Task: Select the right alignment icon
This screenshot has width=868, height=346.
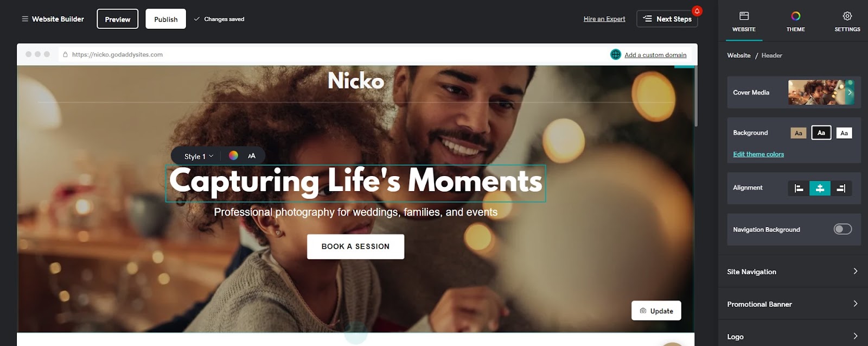Action: tap(841, 188)
